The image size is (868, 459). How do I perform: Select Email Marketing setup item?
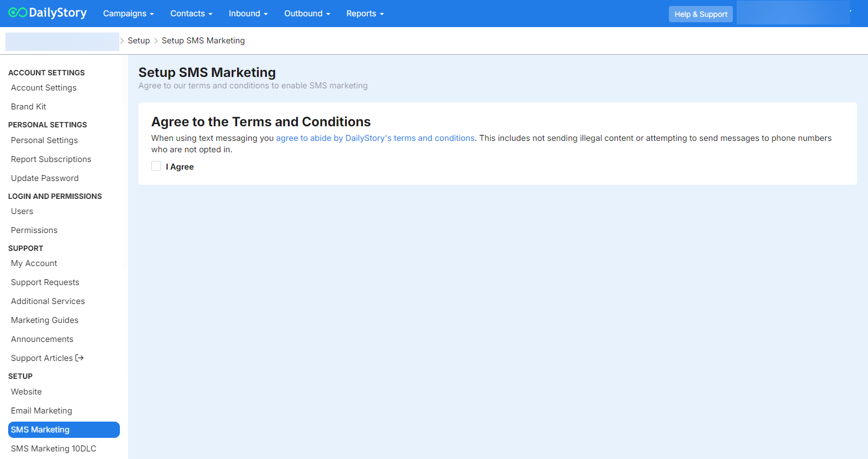point(41,411)
